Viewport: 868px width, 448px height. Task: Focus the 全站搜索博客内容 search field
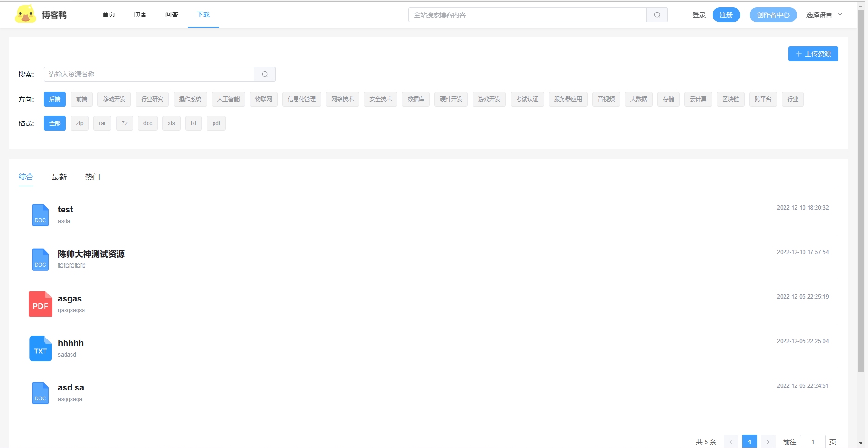tap(527, 15)
